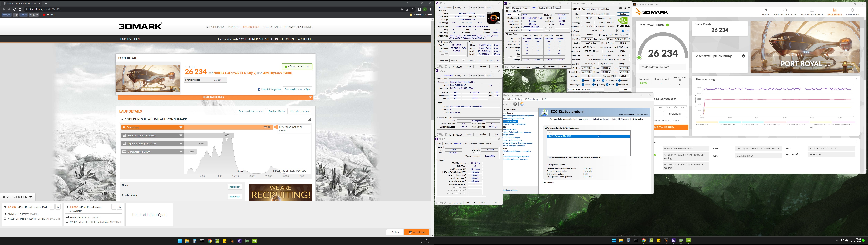The image size is (868, 245).
Task: Open HALL OF FAME in the website menu
Action: 272,27
